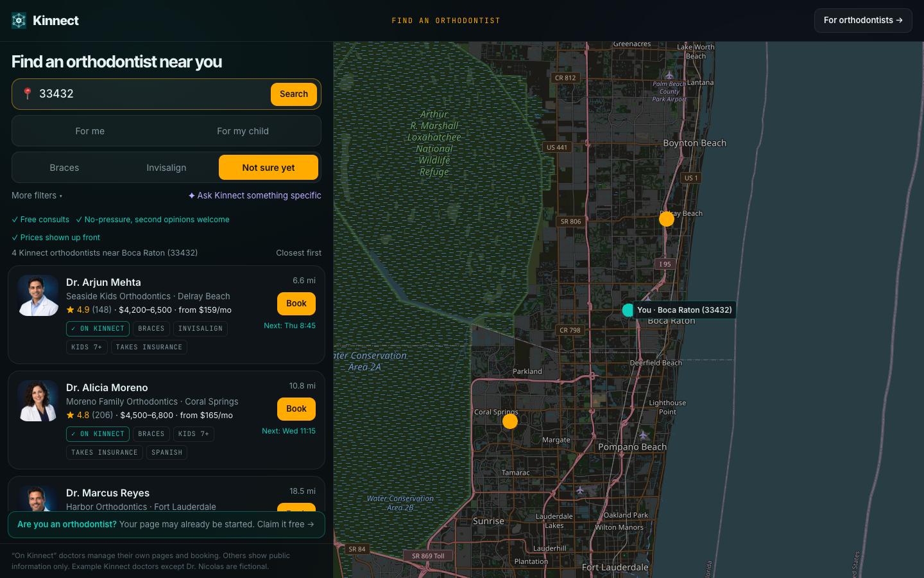Viewport: 924px width, 578px height.
Task: Click Dr. Mehta's KIDS 7+ tag
Action: pos(87,347)
